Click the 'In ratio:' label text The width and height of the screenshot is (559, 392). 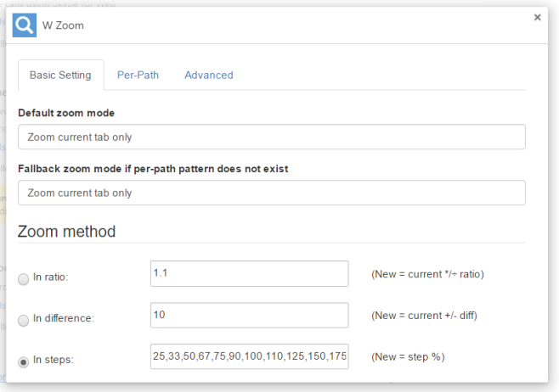[51, 277]
